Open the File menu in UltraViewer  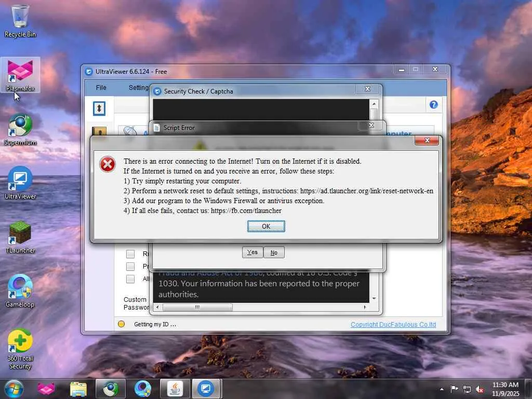[x=101, y=87]
